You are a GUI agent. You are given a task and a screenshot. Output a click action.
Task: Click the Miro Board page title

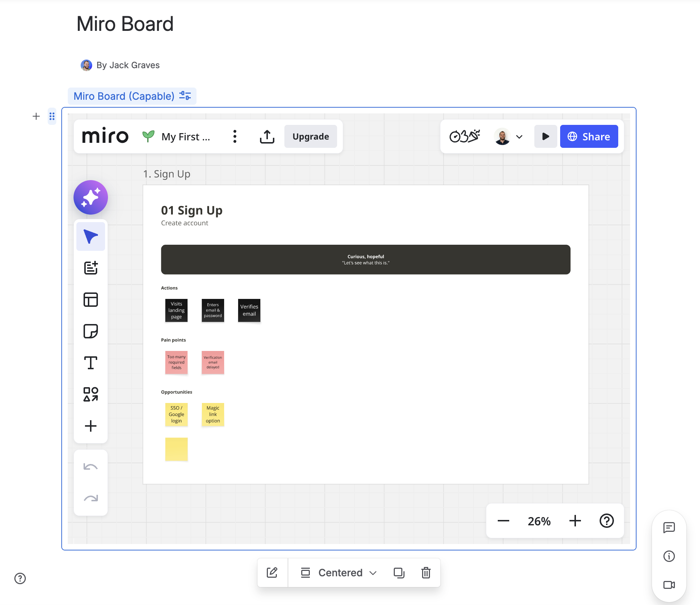(x=125, y=24)
